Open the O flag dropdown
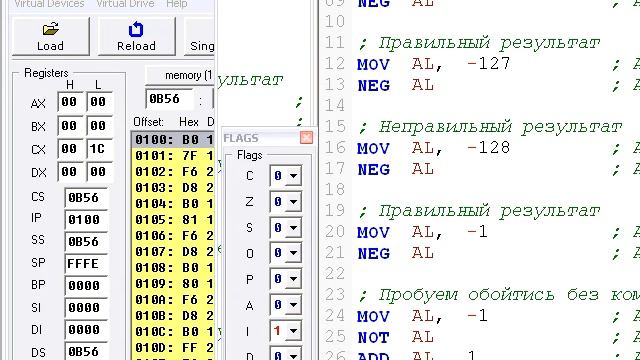Screen dimensions: 640x360 click(293, 253)
